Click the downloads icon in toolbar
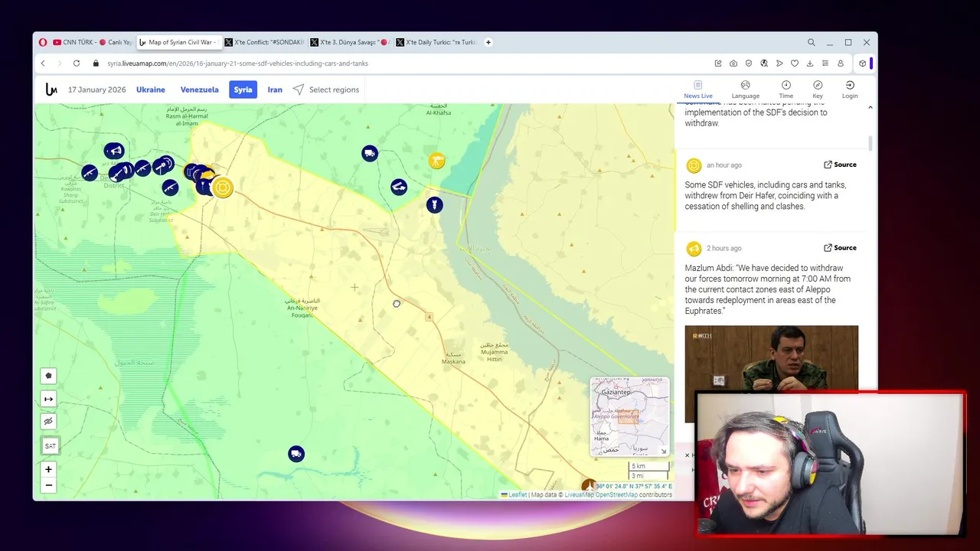Screen dimensions: 980x551 [x=810, y=64]
